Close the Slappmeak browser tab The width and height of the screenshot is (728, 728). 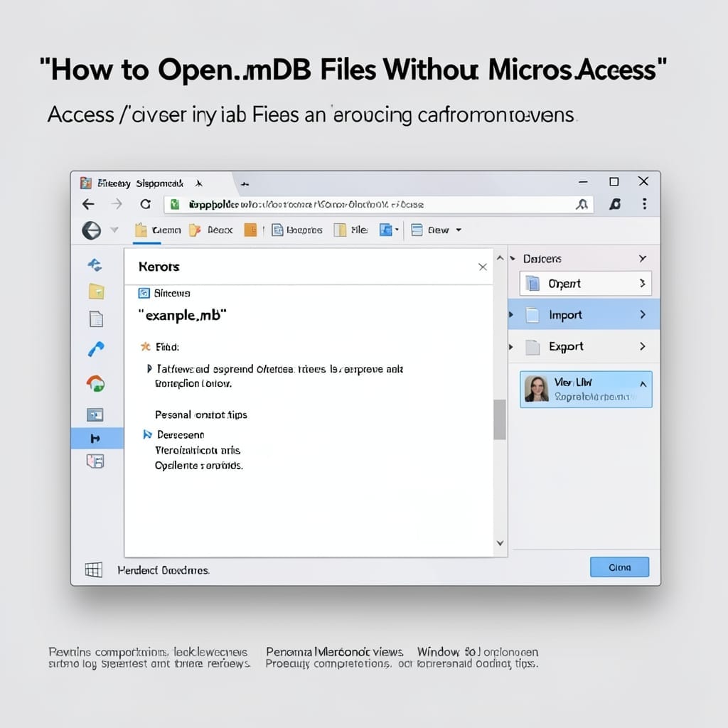pos(199,183)
